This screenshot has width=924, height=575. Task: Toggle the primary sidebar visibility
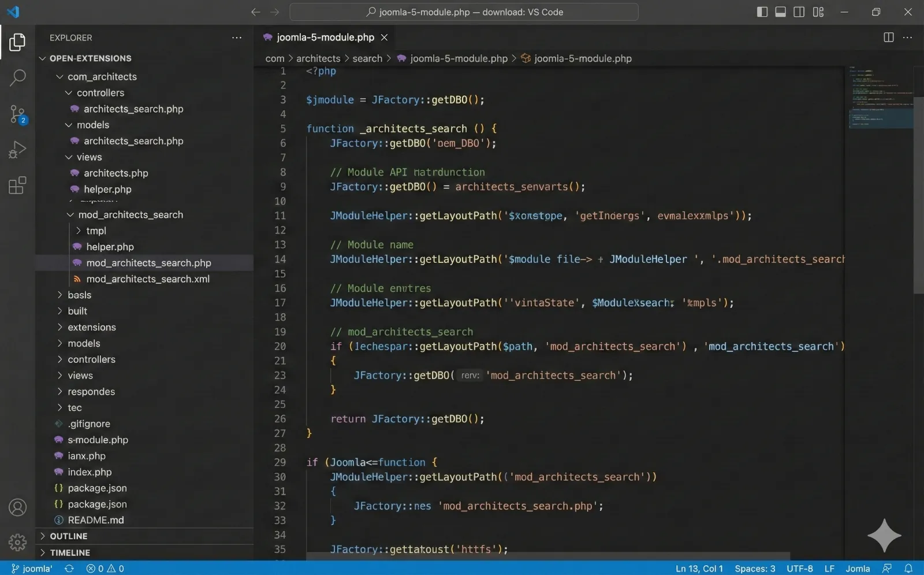(x=762, y=12)
